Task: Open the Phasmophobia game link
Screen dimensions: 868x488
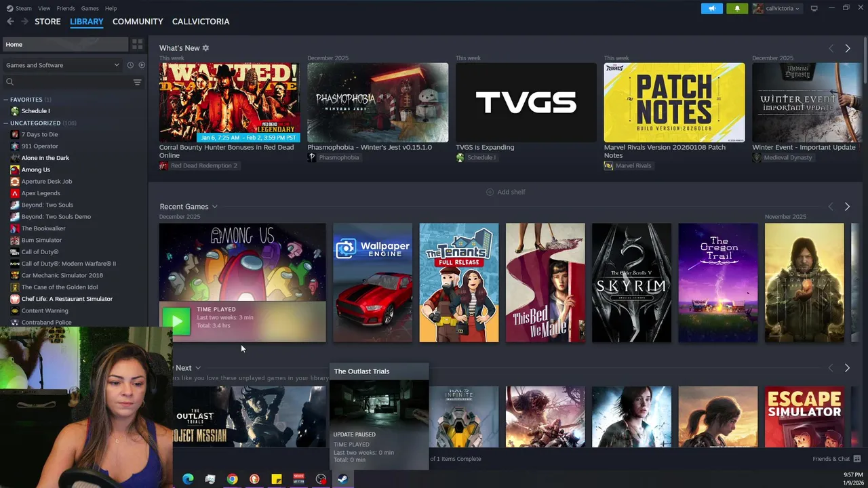Action: tap(338, 157)
